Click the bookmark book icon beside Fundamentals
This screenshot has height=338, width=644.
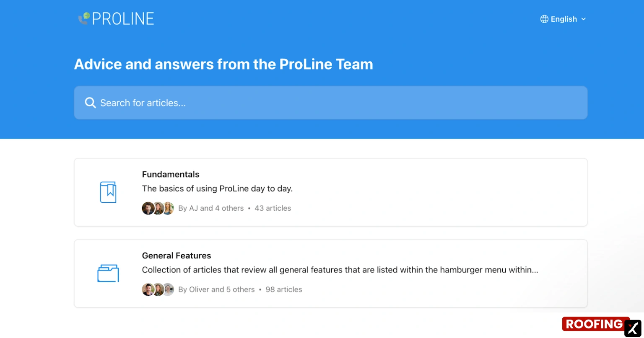pyautogui.click(x=108, y=192)
